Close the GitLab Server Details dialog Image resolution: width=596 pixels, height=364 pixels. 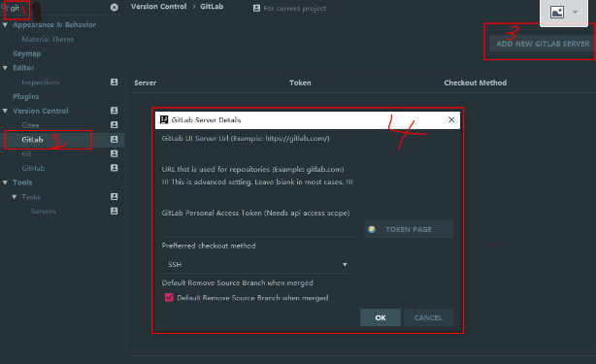(451, 119)
